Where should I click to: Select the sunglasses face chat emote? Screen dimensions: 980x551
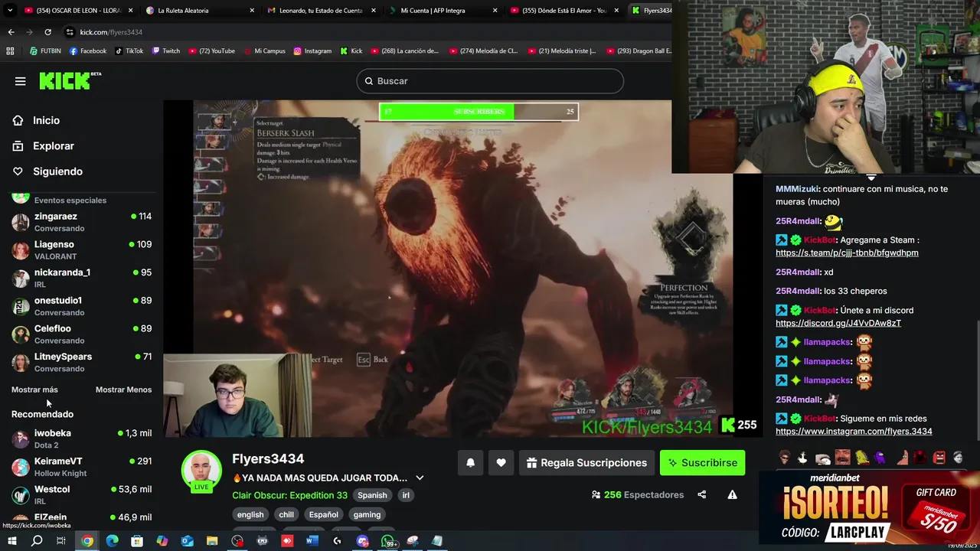click(x=784, y=458)
